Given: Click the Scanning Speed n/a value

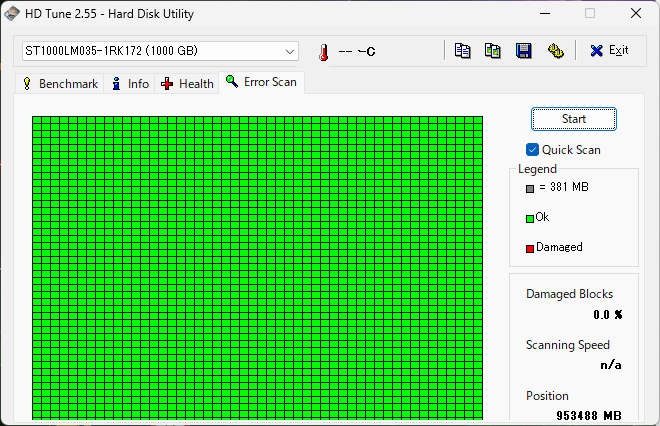Looking at the screenshot, I should pyautogui.click(x=611, y=365).
